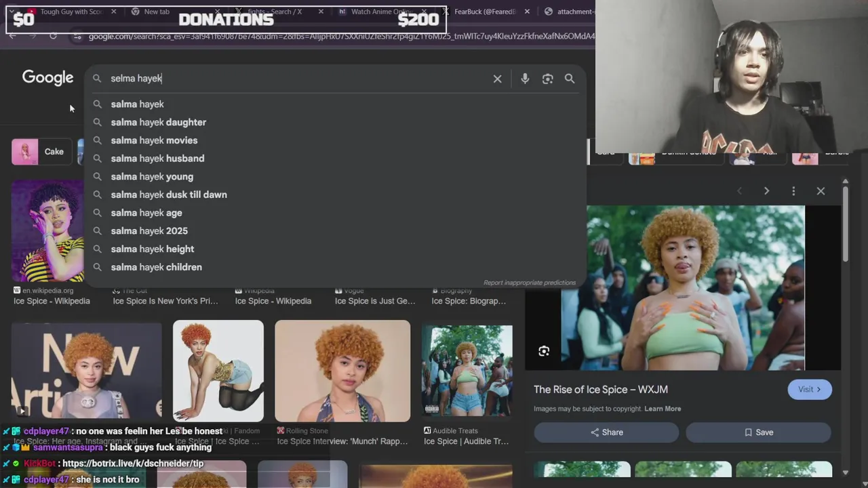The height and width of the screenshot is (488, 868).
Task: Close the 'fights - Search / X' tab
Action: point(321,12)
